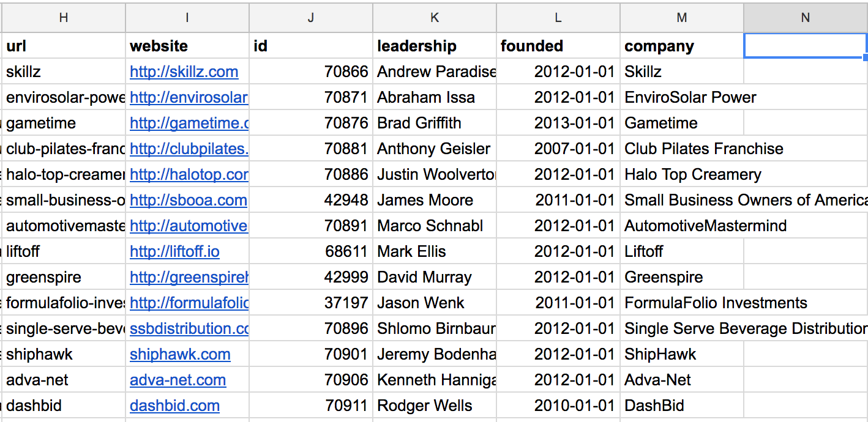Image resolution: width=868 pixels, height=422 pixels.
Task: Select the cell with id 70881
Action: 311,149
